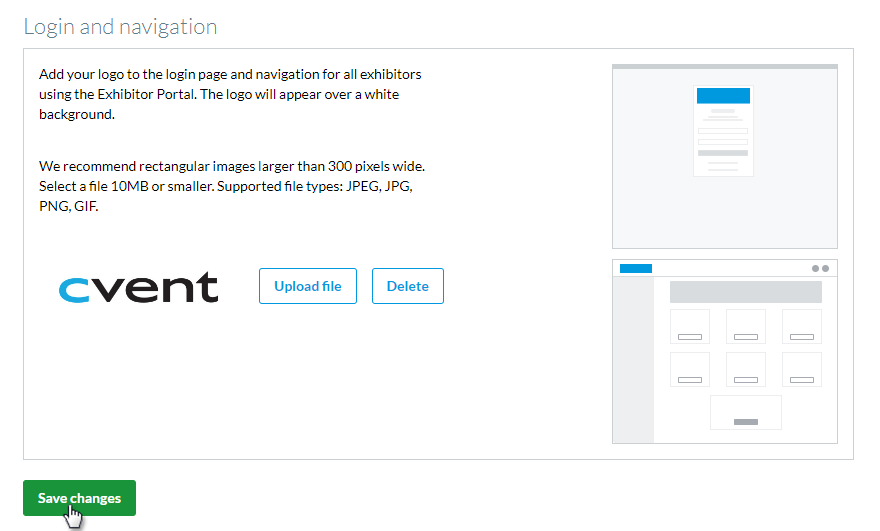
Task: Click the Upload file button
Action: tap(307, 286)
